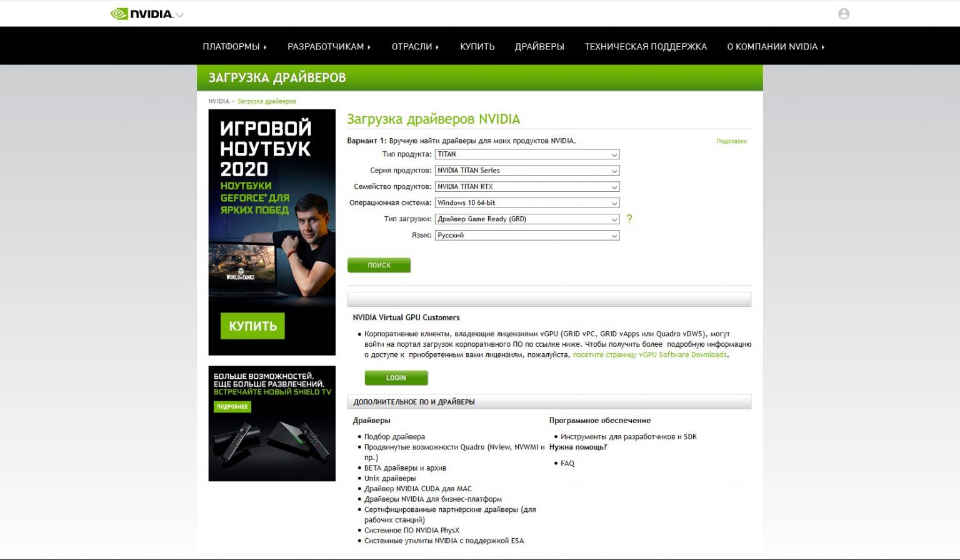Click NVIDIA breadcrumb link
Viewport: 960px width, 560px height.
(x=219, y=101)
